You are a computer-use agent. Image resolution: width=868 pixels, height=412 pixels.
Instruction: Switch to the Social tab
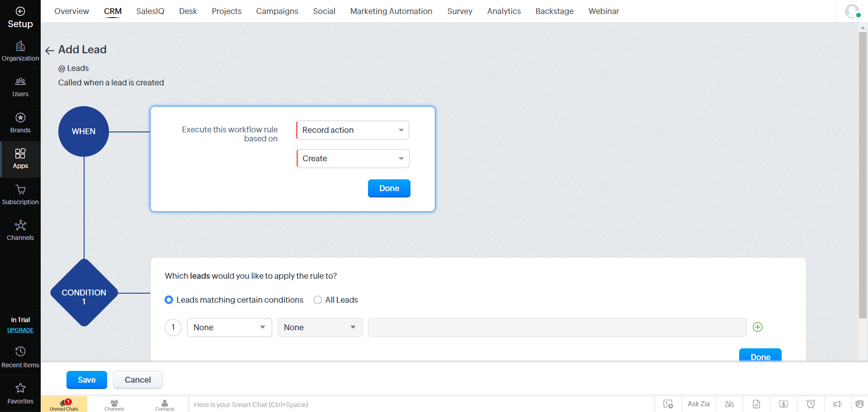(x=324, y=11)
